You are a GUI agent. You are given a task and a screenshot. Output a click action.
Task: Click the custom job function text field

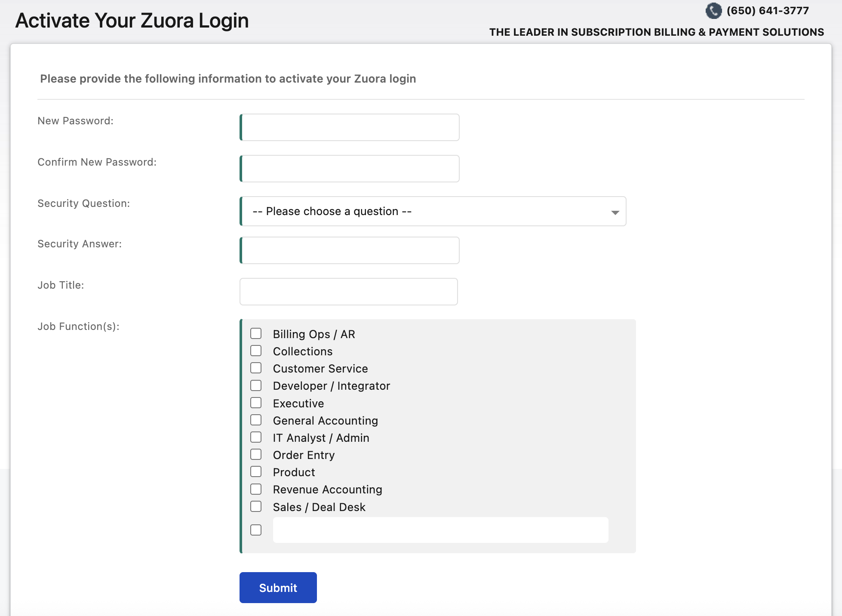pyautogui.click(x=440, y=530)
